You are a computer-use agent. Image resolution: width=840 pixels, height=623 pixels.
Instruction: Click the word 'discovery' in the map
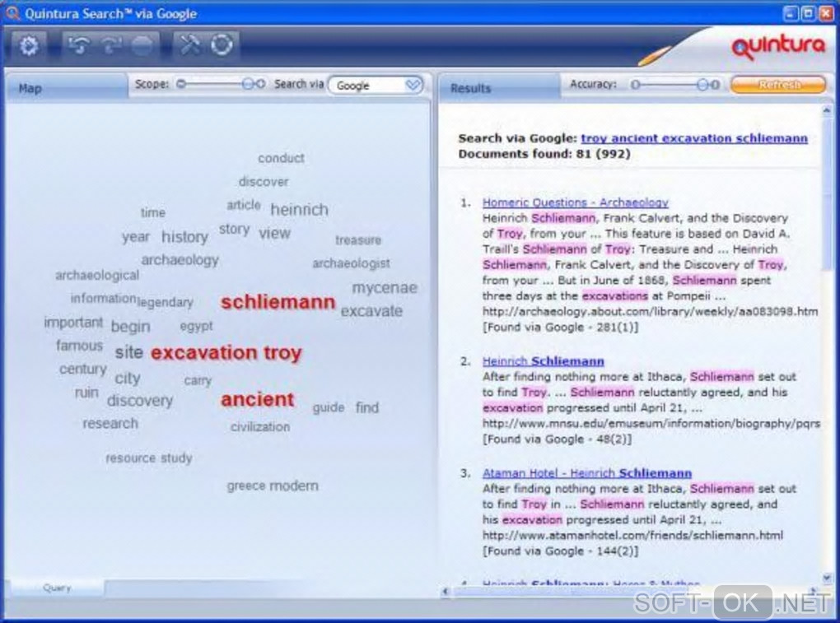(x=140, y=400)
